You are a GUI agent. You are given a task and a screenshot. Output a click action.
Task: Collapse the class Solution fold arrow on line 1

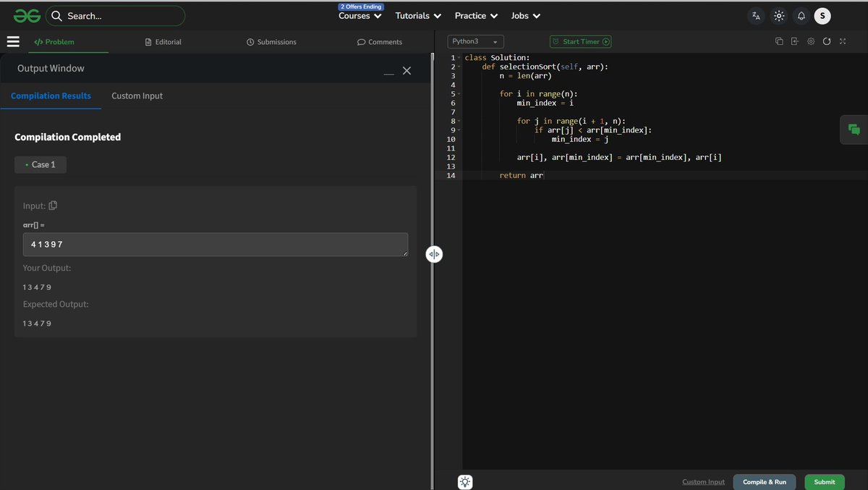(459, 58)
